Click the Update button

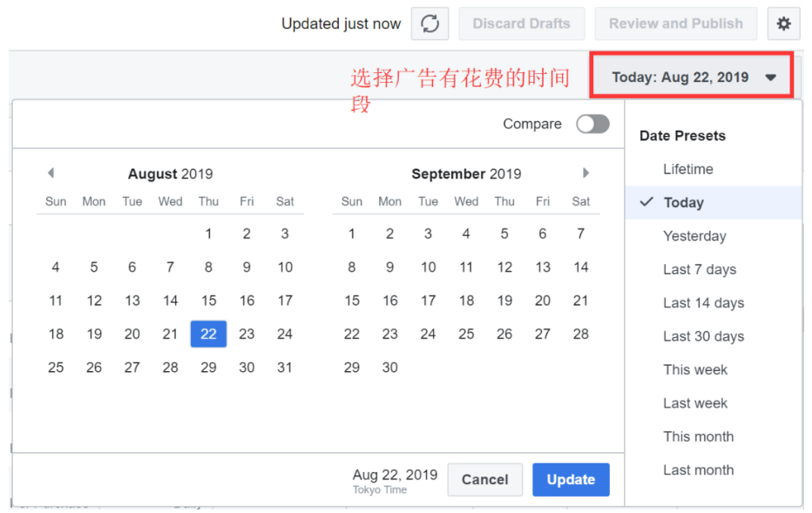pyautogui.click(x=571, y=479)
